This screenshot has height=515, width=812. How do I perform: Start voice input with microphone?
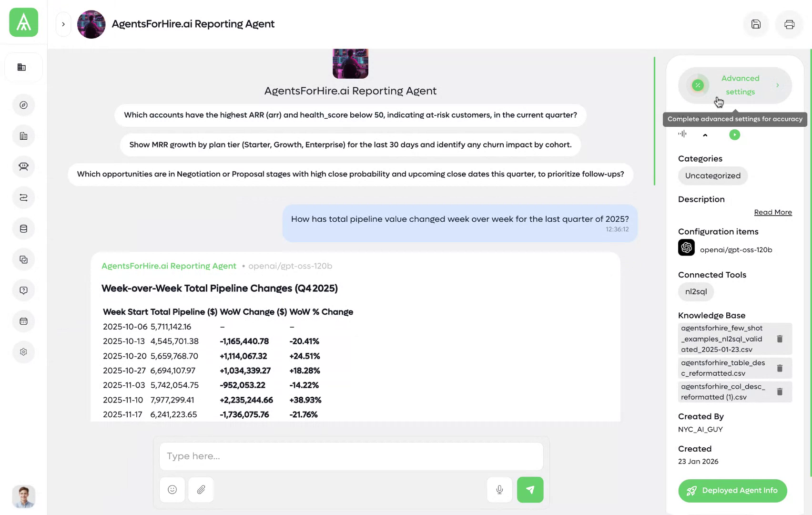click(x=499, y=490)
